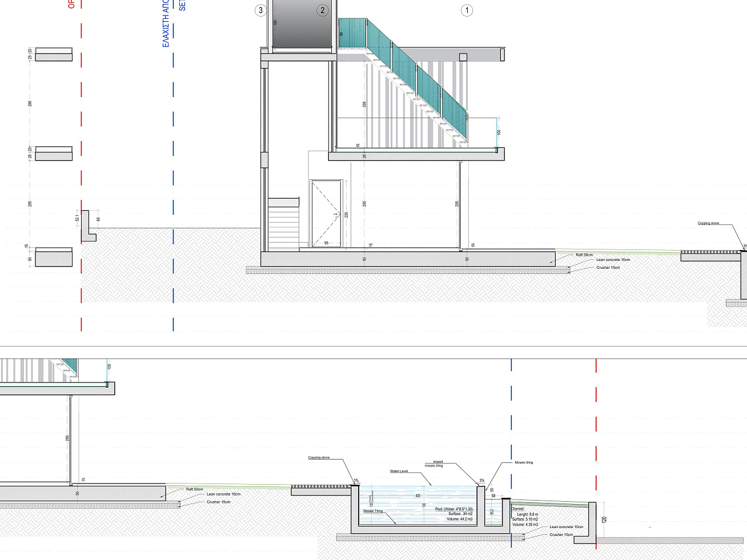This screenshot has height=560, width=747.
Task: Click the blue Greek setback text 'ΕΛΑΧΙΣΤΗ ΑΠΟ'
Action: coord(166,24)
